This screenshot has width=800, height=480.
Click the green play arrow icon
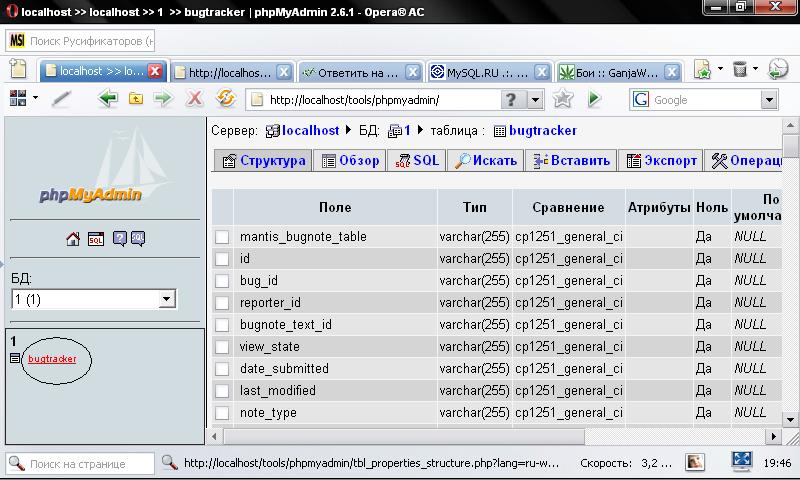pyautogui.click(x=594, y=98)
